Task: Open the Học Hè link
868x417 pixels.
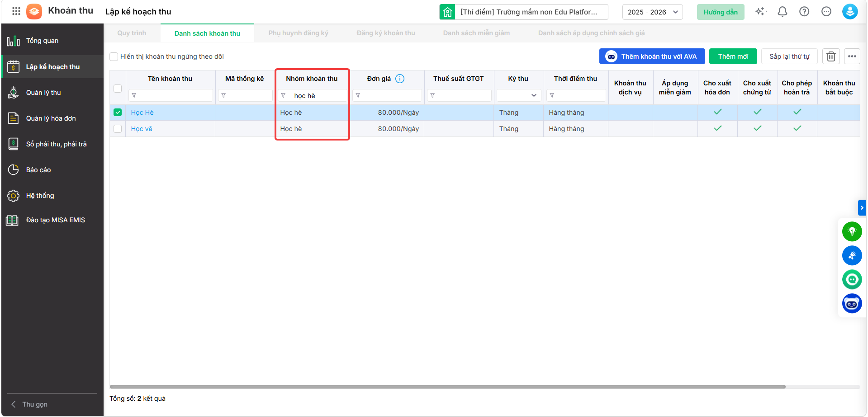Action: [142, 112]
